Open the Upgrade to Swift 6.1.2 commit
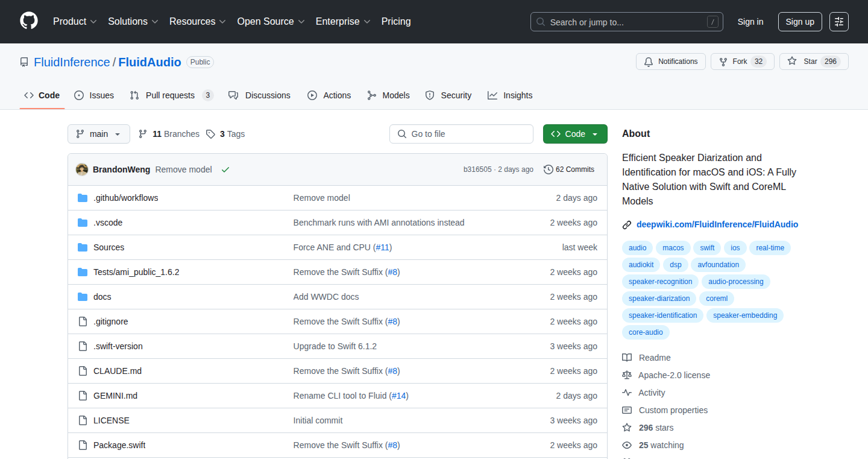Viewport: 868px width, 459px height. click(x=335, y=346)
